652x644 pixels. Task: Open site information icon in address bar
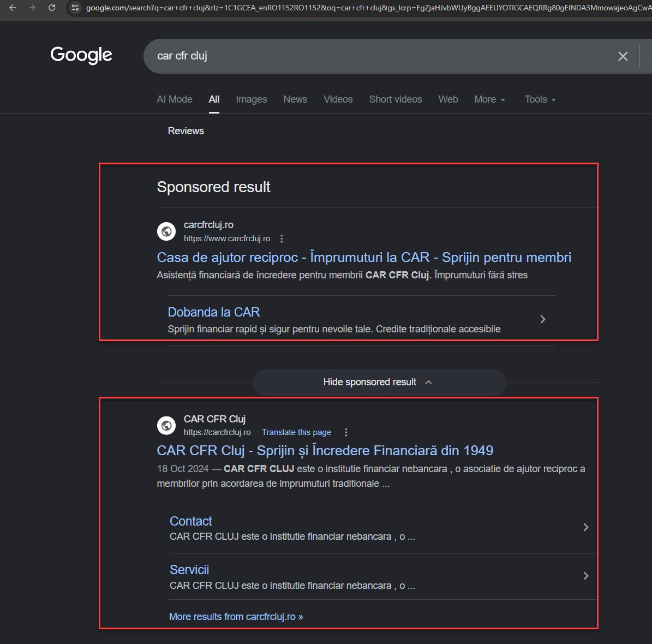[x=75, y=8]
